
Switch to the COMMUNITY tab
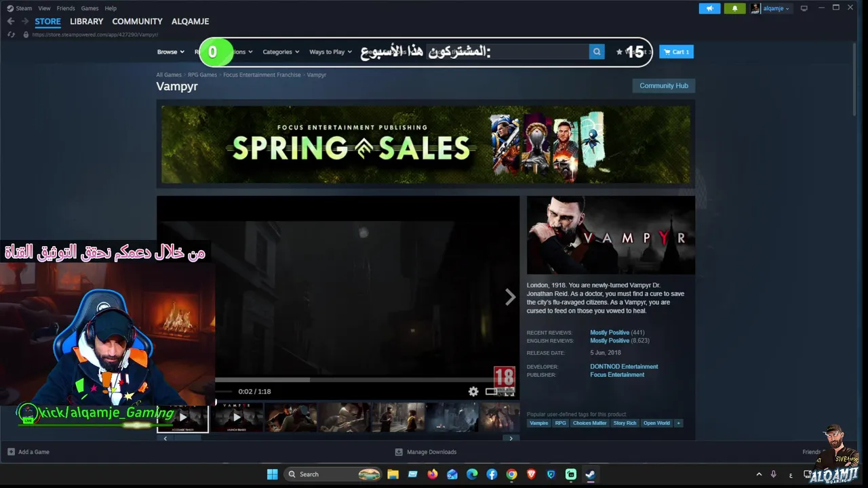coord(137,22)
